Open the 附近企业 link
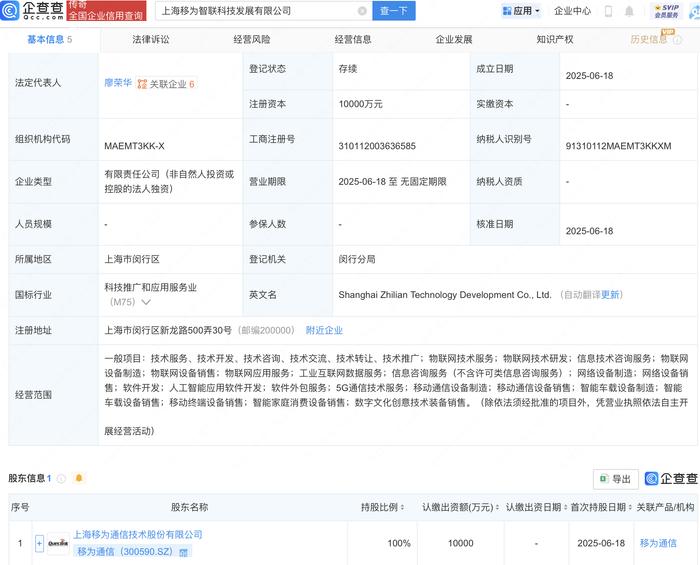This screenshot has height=565, width=700. coord(324,330)
